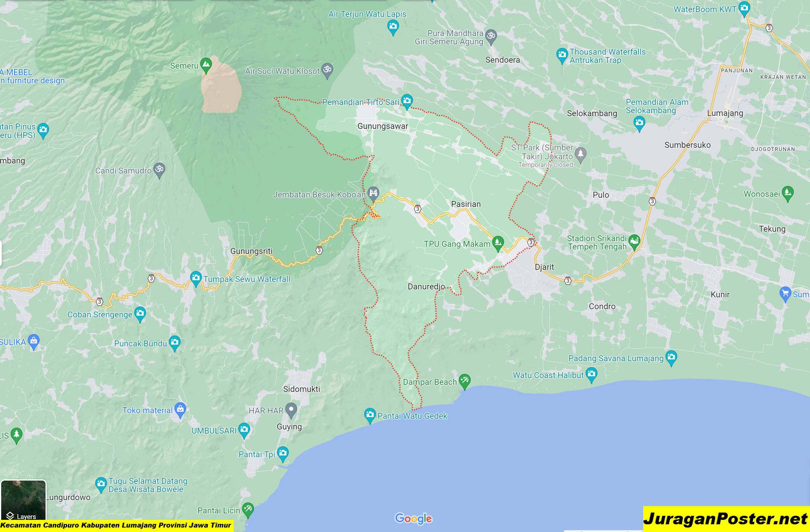Select the Condro place label

602,306
